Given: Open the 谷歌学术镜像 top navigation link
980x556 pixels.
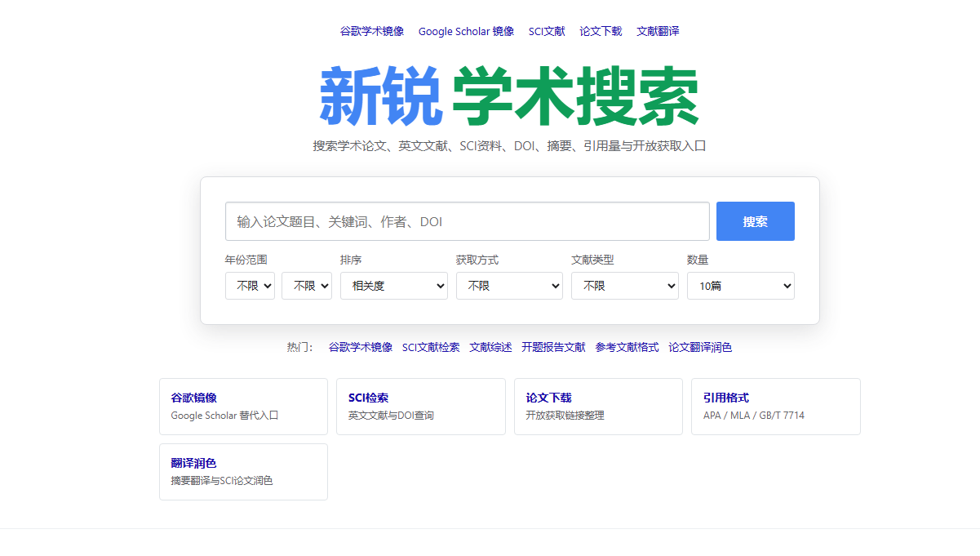Looking at the screenshot, I should tap(372, 31).
